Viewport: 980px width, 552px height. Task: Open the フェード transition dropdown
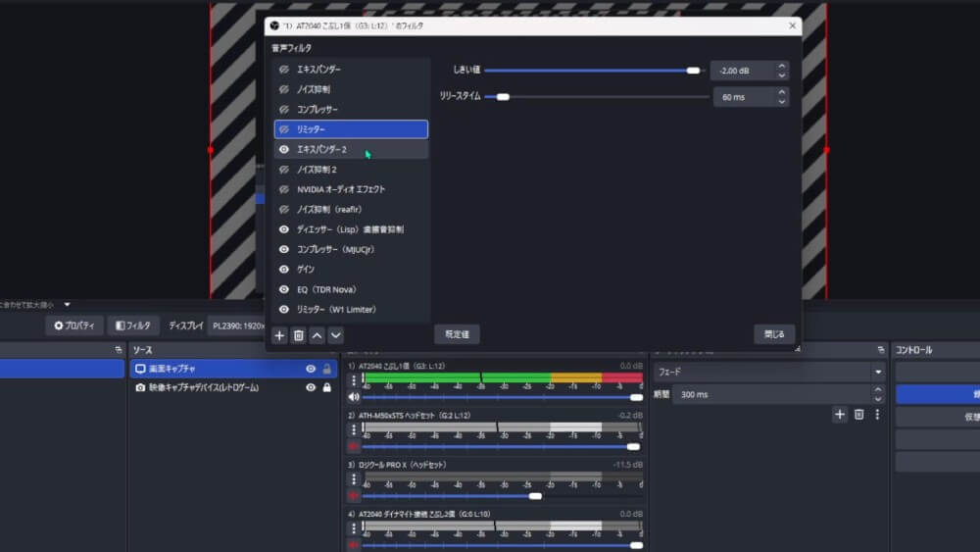[877, 373]
